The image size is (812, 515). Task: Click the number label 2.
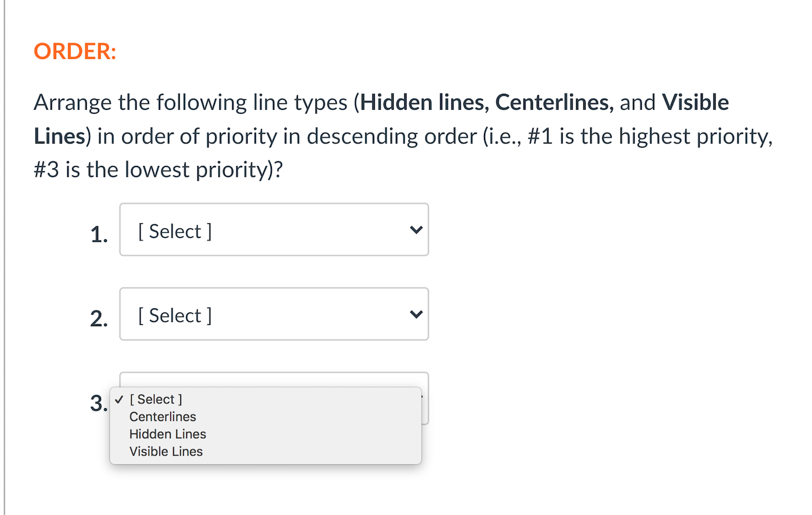99,318
